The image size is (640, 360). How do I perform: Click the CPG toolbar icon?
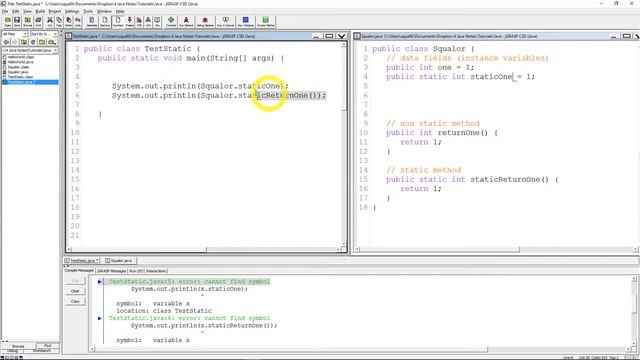[139, 22]
